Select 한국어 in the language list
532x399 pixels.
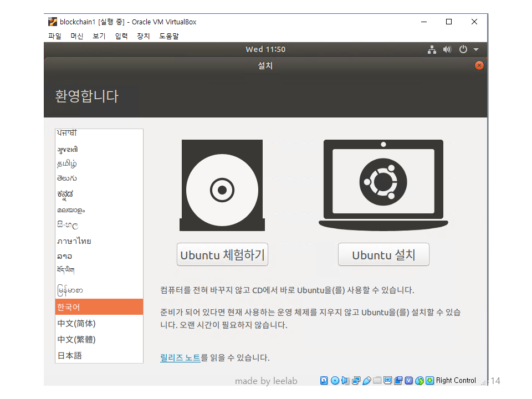point(99,307)
